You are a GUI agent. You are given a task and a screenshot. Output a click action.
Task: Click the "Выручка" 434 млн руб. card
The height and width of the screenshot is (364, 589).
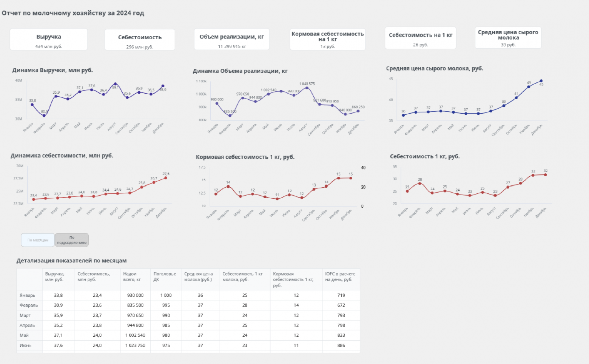(x=49, y=39)
